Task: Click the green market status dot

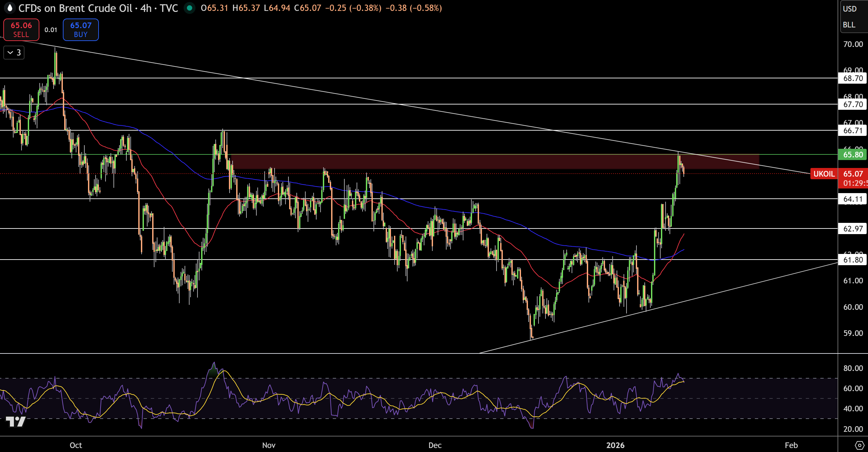Action: click(190, 8)
